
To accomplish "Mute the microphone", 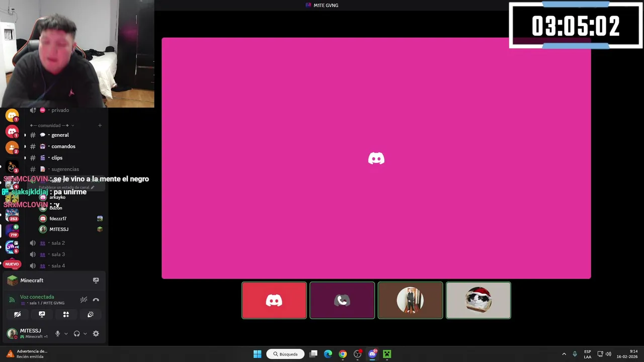I will click(57, 333).
